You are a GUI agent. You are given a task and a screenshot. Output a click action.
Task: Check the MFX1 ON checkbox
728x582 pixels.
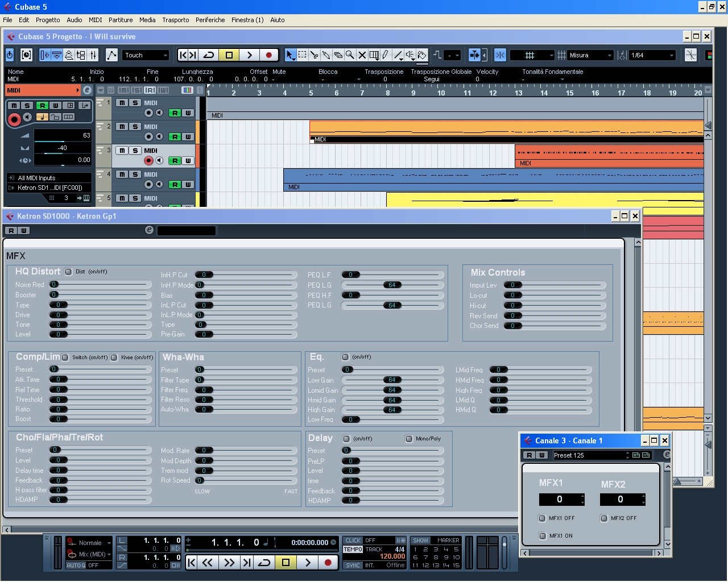click(x=542, y=536)
